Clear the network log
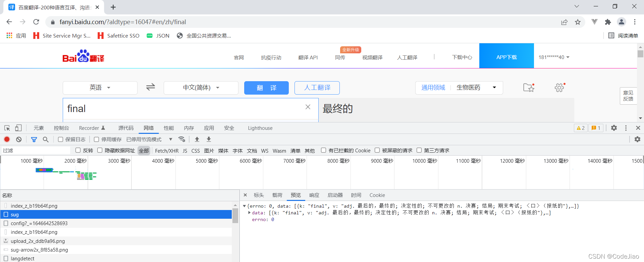Screen dimensions: 644x262 click(x=19, y=139)
